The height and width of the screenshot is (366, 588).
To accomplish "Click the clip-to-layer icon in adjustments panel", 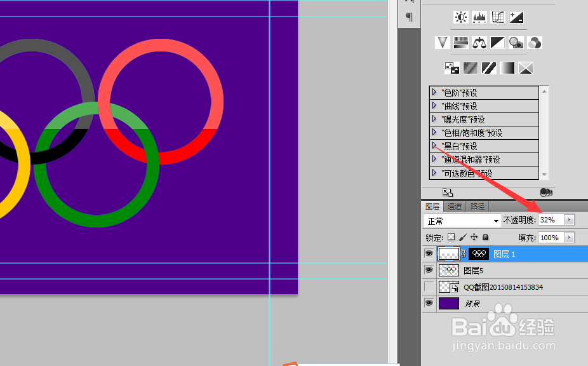I will [x=546, y=193].
